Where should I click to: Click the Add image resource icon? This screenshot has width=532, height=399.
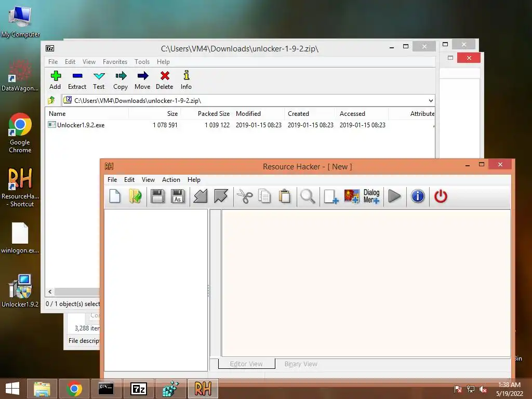[352, 196]
